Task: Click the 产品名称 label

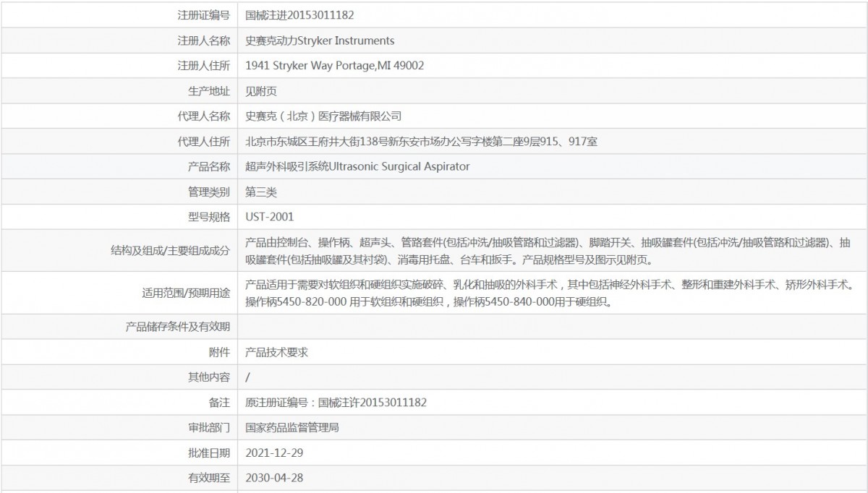Action: click(209, 167)
